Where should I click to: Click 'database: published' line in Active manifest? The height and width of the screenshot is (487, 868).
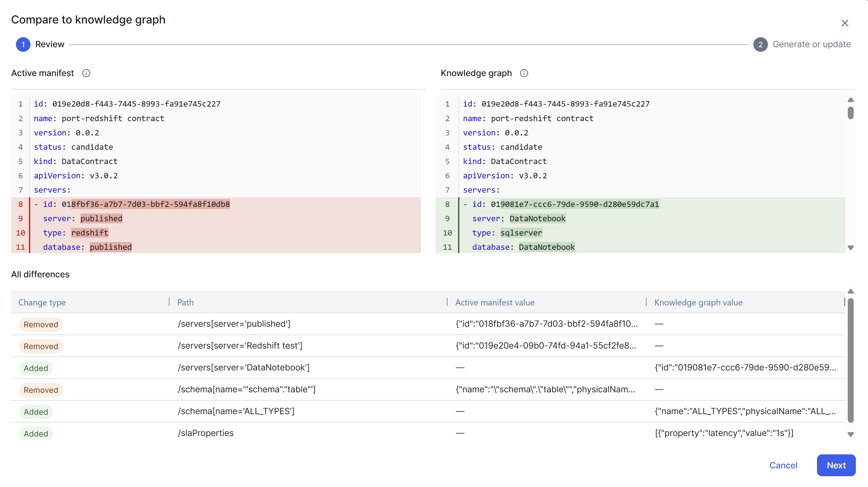coord(87,247)
